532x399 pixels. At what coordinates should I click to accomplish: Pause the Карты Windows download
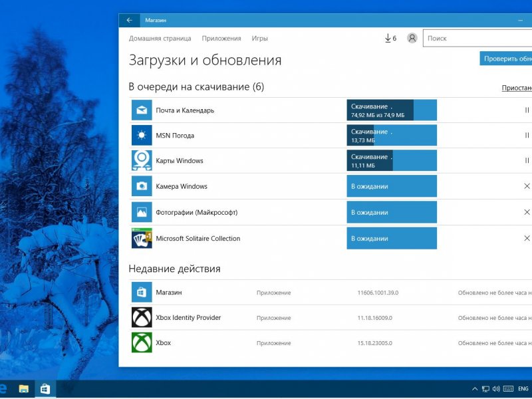pyautogui.click(x=527, y=160)
